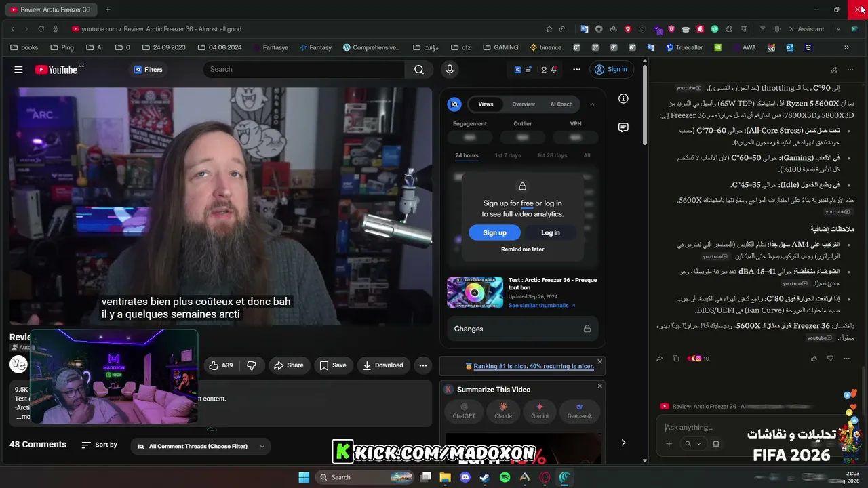Open See similar thumbnails link

click(542, 306)
